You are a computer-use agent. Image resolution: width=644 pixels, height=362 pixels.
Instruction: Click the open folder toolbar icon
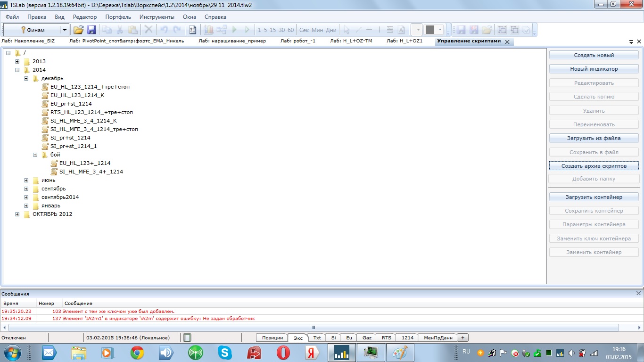tap(78, 30)
